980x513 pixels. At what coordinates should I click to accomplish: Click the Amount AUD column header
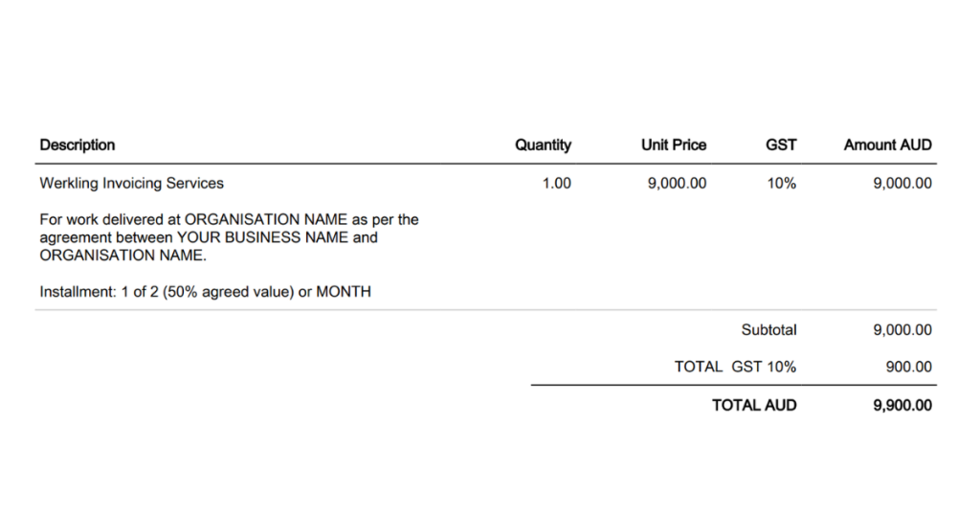887,145
